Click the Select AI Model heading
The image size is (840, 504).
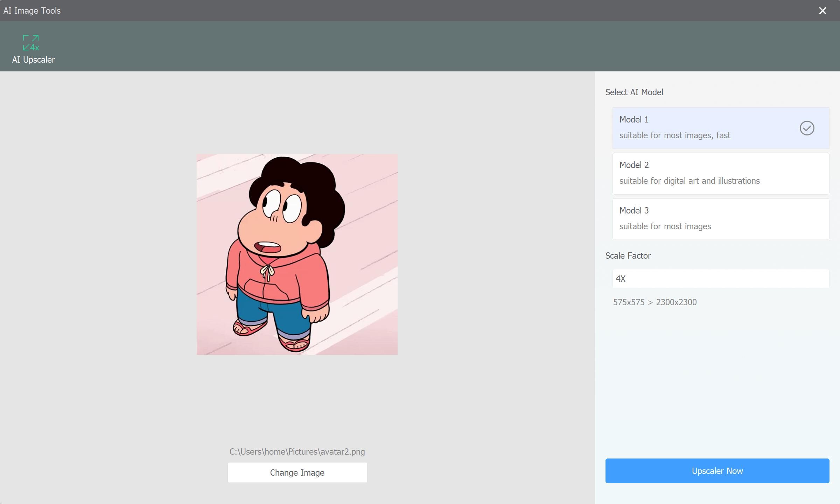click(x=634, y=92)
